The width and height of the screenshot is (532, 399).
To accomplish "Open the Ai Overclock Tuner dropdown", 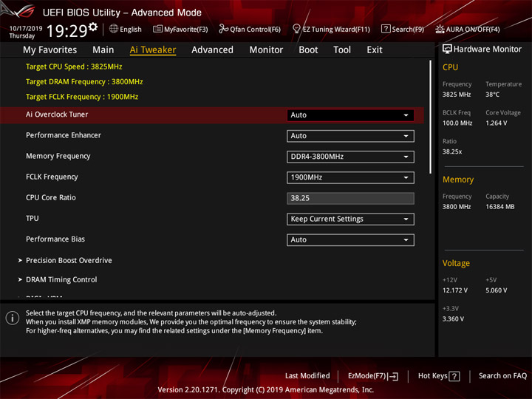I will pyautogui.click(x=350, y=115).
